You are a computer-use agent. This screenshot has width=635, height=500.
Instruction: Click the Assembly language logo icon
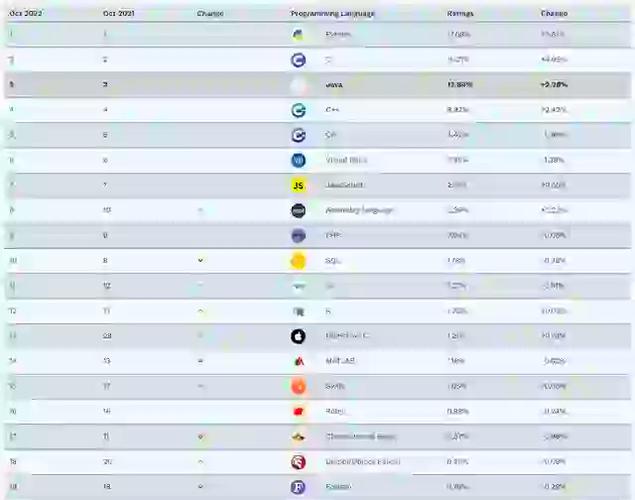click(x=298, y=210)
